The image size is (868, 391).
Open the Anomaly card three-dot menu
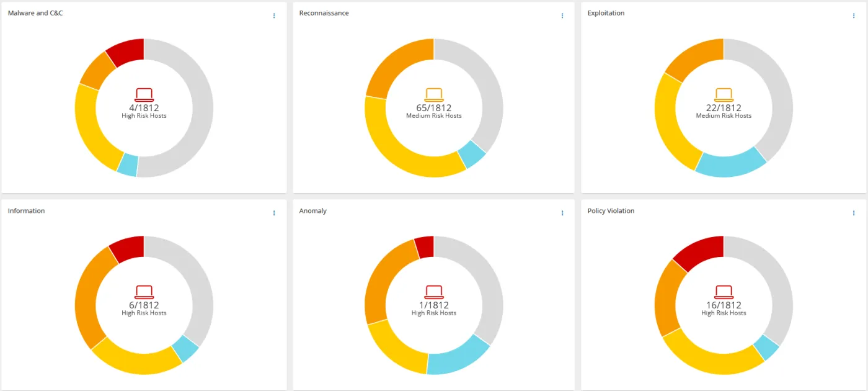click(562, 213)
